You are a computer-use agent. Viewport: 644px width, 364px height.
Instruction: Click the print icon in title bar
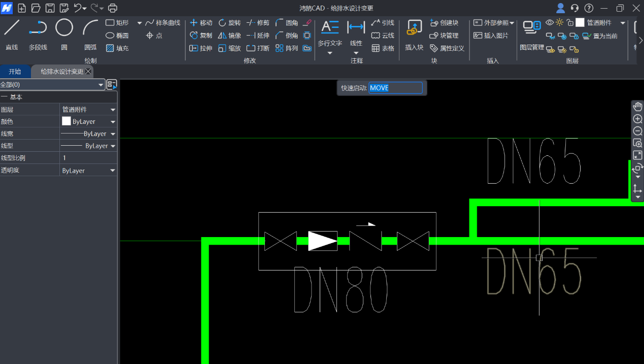pos(113,8)
